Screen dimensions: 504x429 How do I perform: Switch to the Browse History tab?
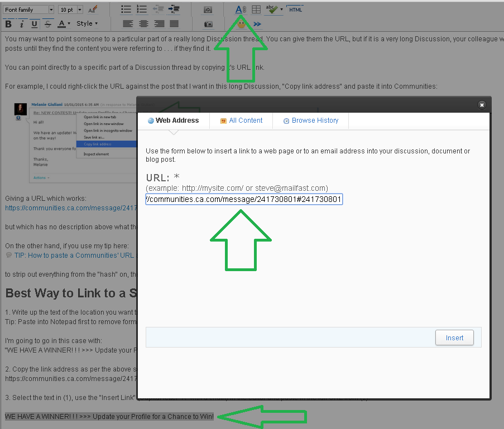(x=311, y=120)
